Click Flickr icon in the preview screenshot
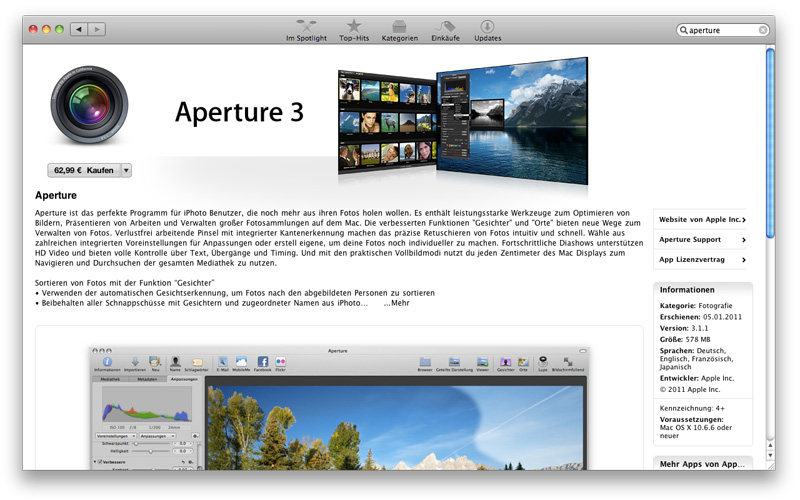Viewport: 800px width, 500px height. point(281,364)
